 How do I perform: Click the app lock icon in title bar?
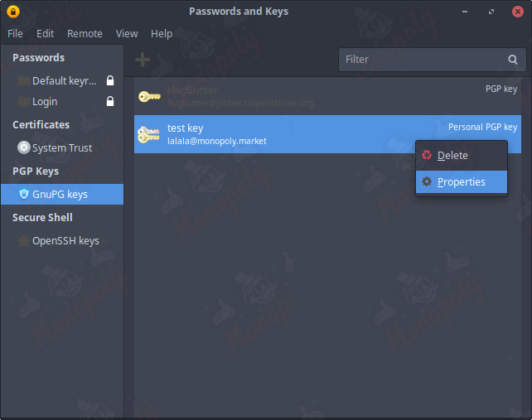(12, 12)
